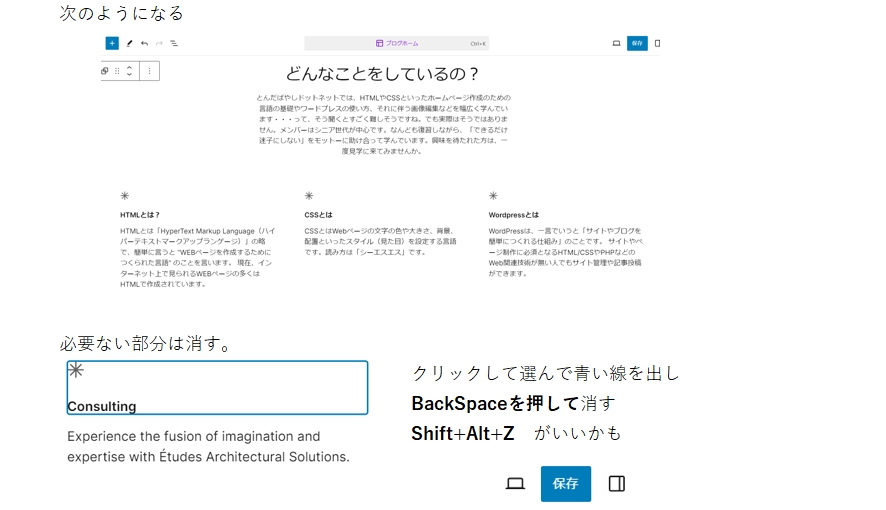
Task: Click the undo arrow in editor toolbar
Action: pyautogui.click(x=145, y=44)
